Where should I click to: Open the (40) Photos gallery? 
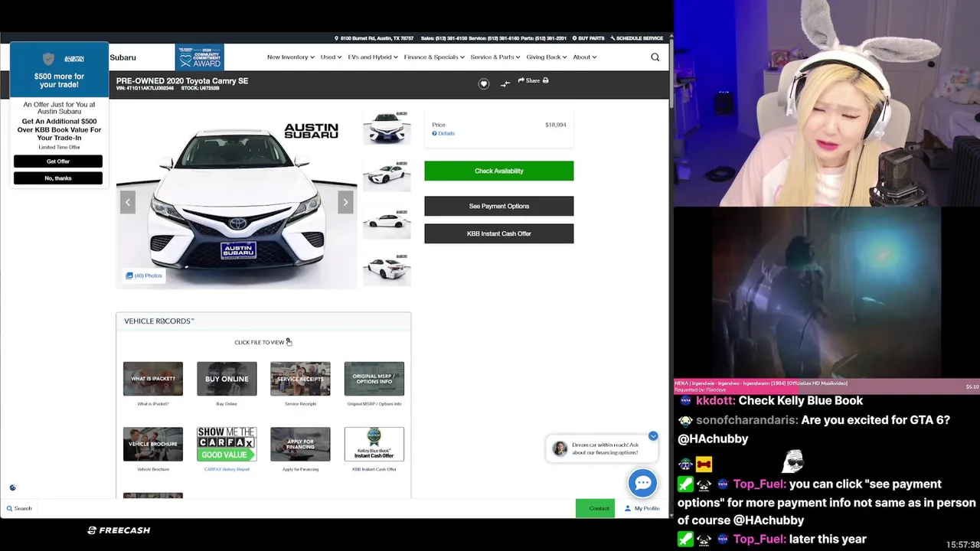144,275
